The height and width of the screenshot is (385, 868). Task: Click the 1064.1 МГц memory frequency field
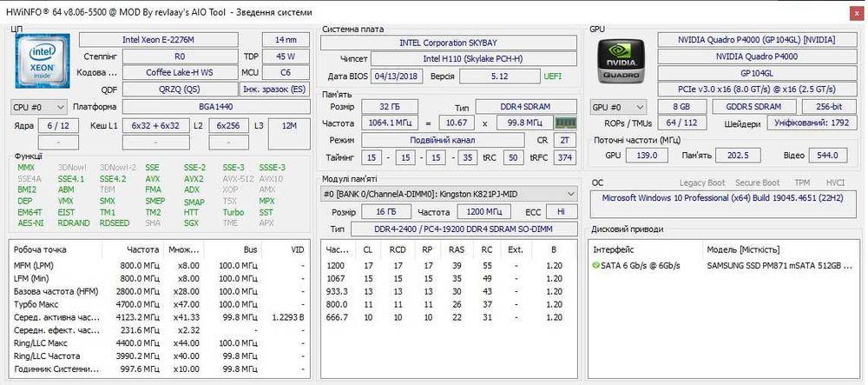click(390, 123)
